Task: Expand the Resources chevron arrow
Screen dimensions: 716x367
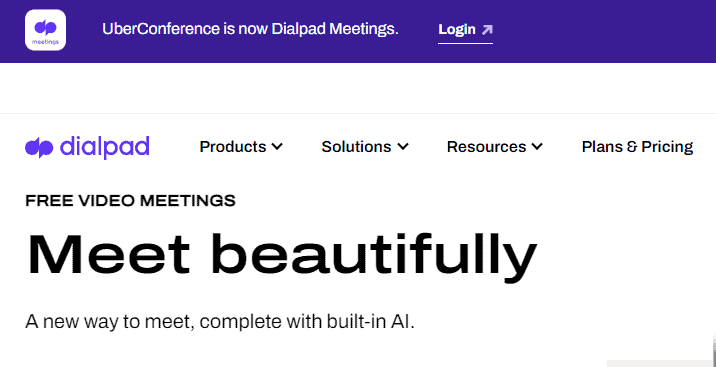Action: click(x=537, y=147)
